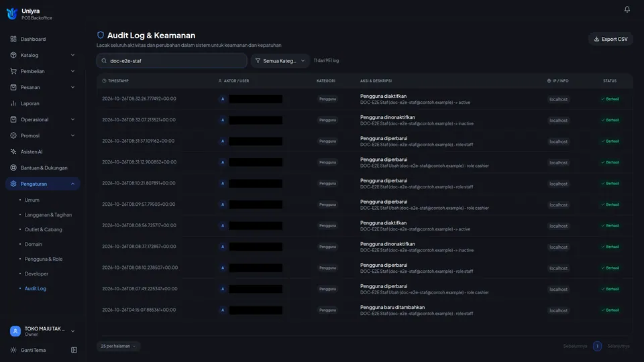Click the IP / Info globe header icon
Image resolution: width=644 pixels, height=362 pixels.
pos(549,81)
